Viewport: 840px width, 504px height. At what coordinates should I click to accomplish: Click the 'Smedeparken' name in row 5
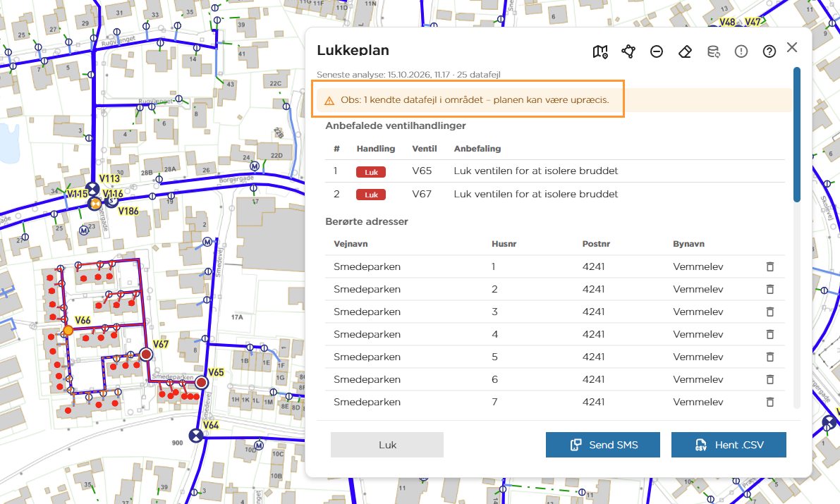coord(367,357)
